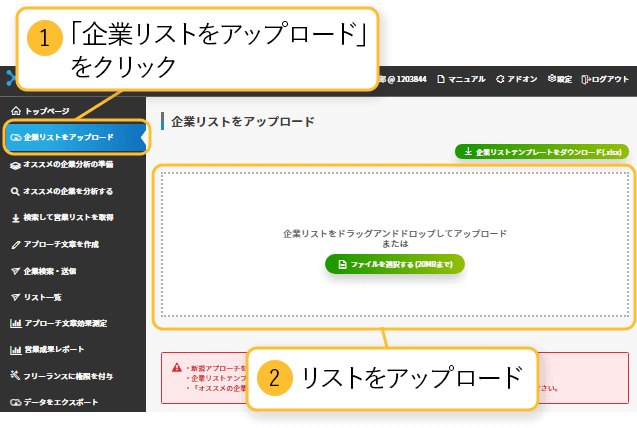Click the send icon beside 企業検索・送信
The height and width of the screenshot is (428, 637).
(x=15, y=271)
